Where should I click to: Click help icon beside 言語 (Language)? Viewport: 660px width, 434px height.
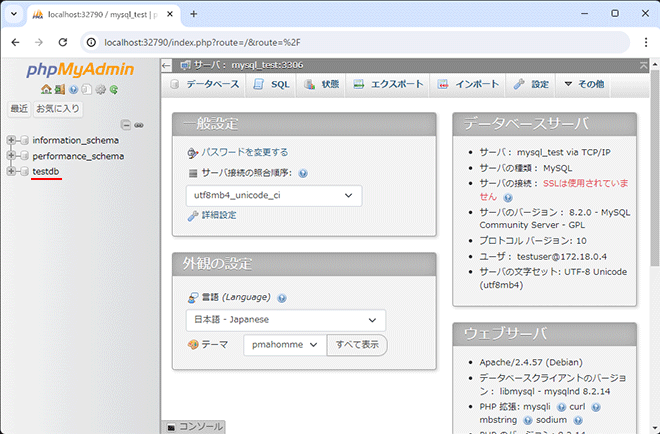(x=282, y=298)
